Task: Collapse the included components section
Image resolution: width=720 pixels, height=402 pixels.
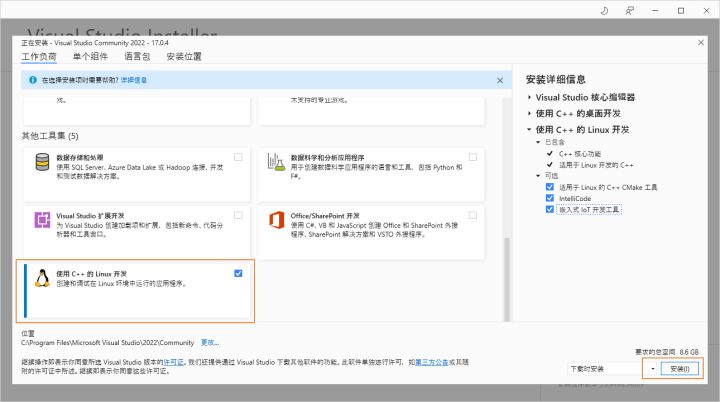Action: (538, 142)
